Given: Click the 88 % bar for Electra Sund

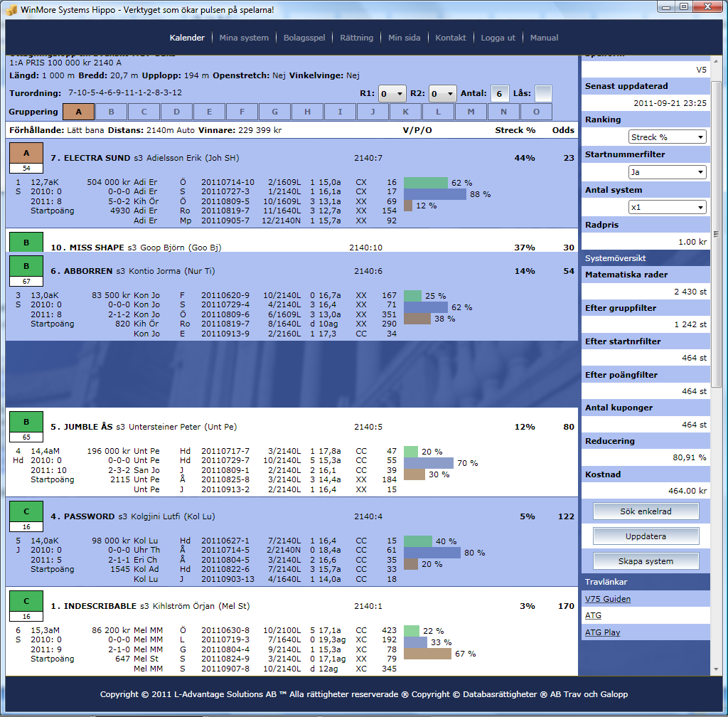Looking at the screenshot, I should 435,194.
